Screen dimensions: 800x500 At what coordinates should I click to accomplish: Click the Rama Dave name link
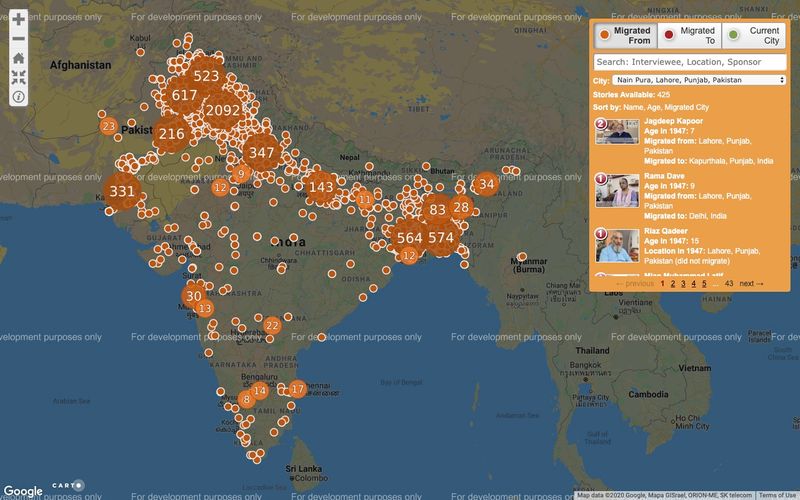coord(664,176)
